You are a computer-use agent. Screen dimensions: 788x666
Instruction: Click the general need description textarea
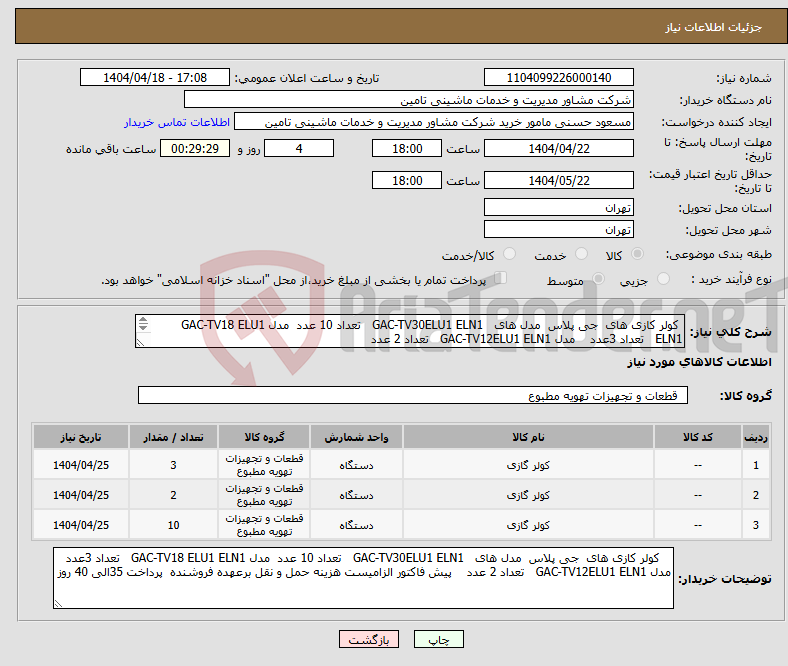tap(410, 331)
